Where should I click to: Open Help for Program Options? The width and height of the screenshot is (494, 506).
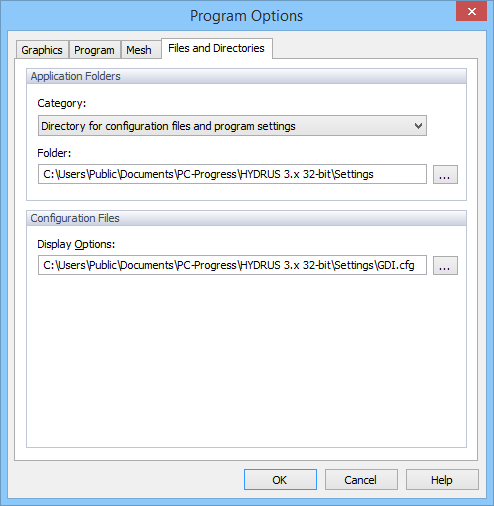click(x=442, y=480)
